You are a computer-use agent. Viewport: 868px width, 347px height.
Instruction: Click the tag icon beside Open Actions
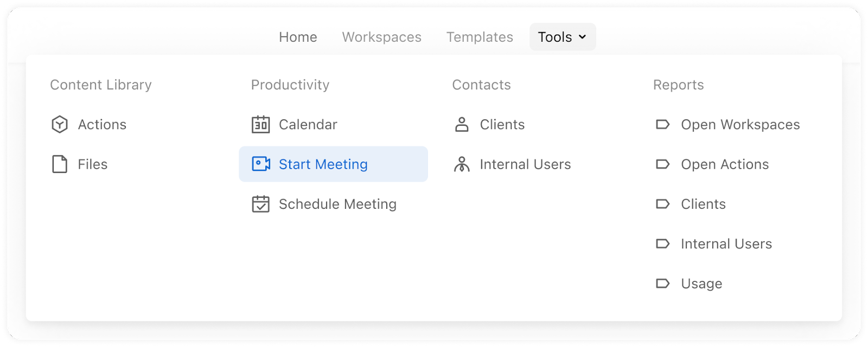point(662,164)
